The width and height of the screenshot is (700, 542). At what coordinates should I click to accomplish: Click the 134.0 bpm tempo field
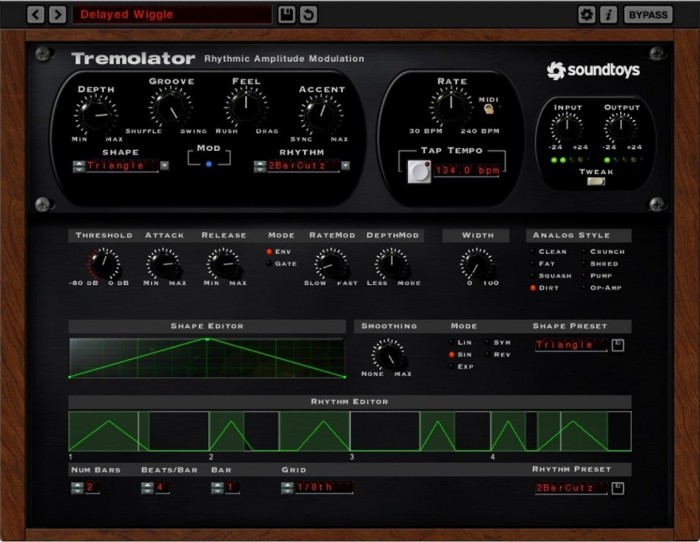467,171
